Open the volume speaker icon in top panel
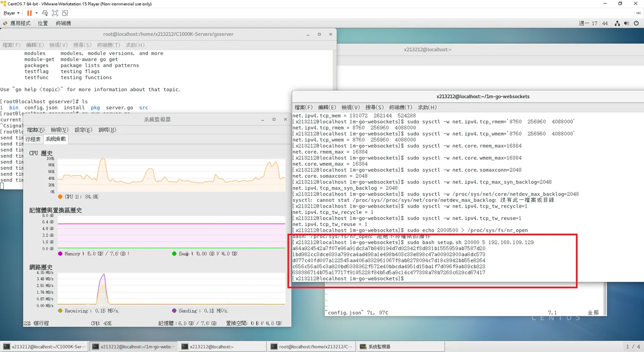The height and width of the screenshot is (352, 644). [x=627, y=23]
